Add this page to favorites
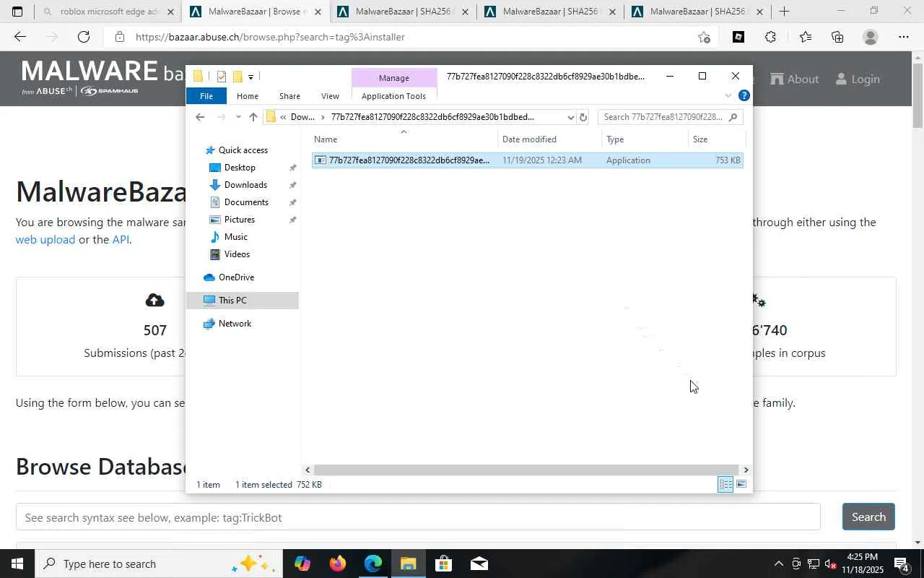 tap(704, 37)
